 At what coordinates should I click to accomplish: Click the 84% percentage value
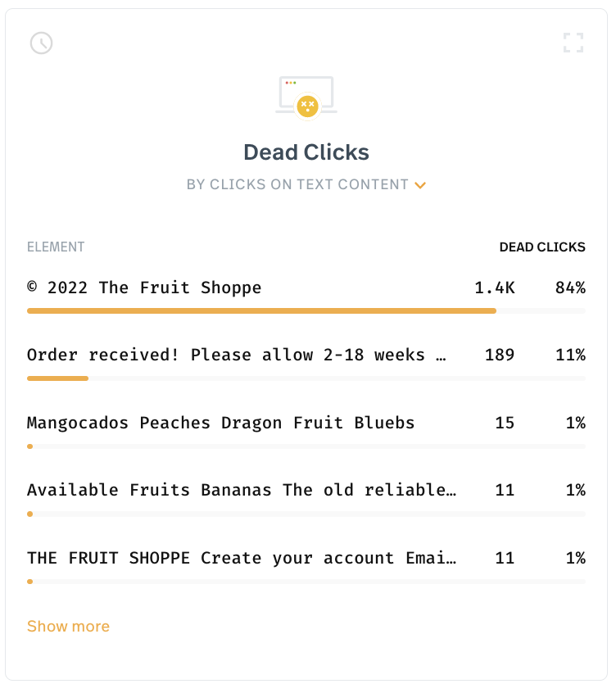pyautogui.click(x=570, y=288)
